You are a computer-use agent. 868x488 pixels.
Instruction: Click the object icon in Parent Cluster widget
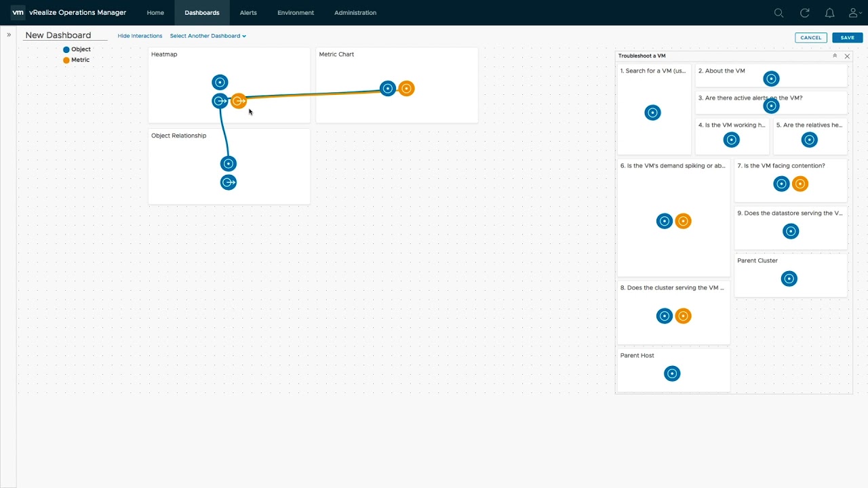(x=789, y=279)
